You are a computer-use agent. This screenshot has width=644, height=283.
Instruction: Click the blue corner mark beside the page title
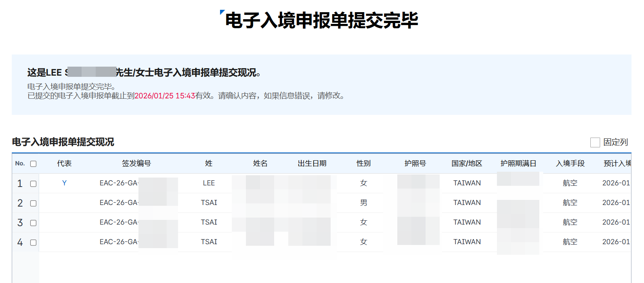[x=222, y=13]
